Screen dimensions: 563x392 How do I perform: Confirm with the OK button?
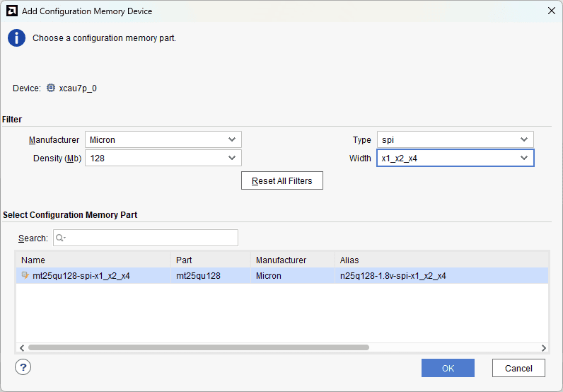448,368
